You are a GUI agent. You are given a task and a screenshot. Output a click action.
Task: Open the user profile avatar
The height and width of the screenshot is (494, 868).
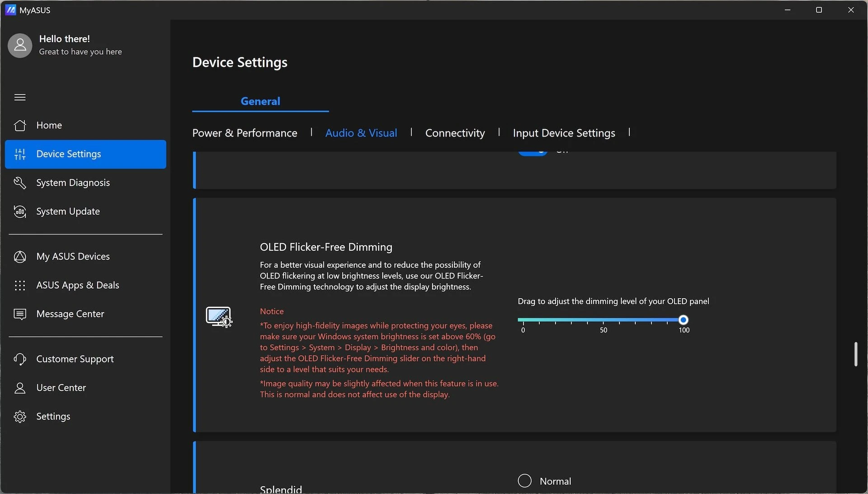tap(20, 45)
